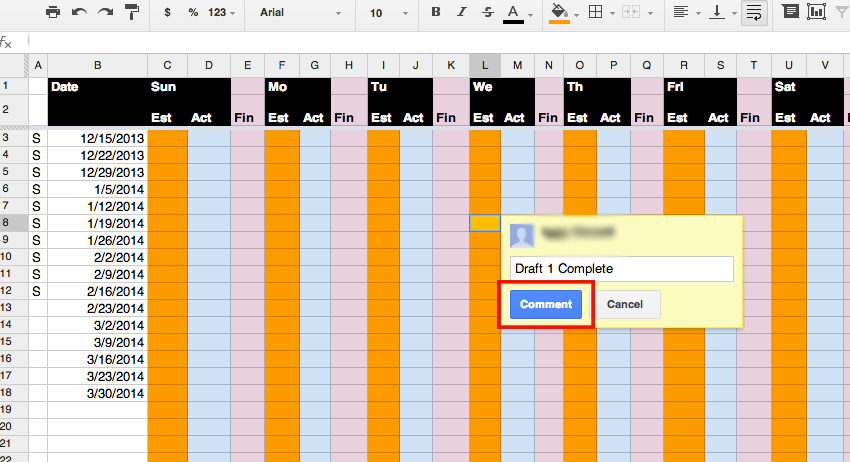Screen dimensions: 850x462
Task: Select column C header
Action: click(x=168, y=66)
